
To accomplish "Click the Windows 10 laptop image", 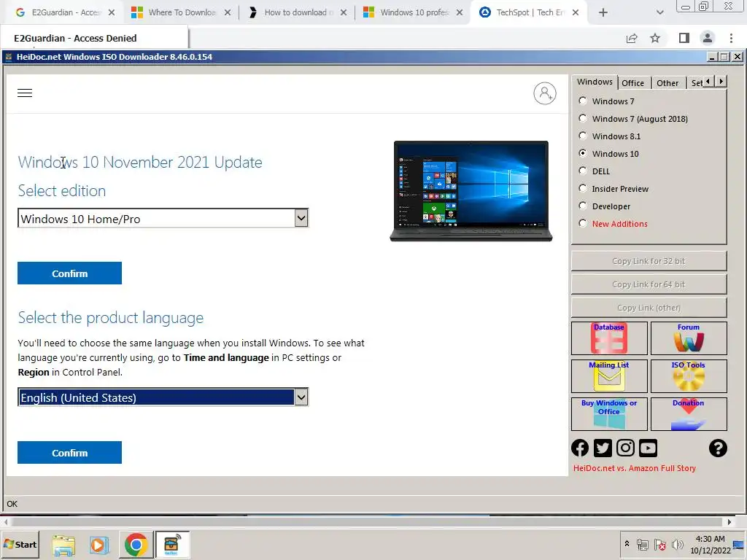I will click(x=471, y=191).
